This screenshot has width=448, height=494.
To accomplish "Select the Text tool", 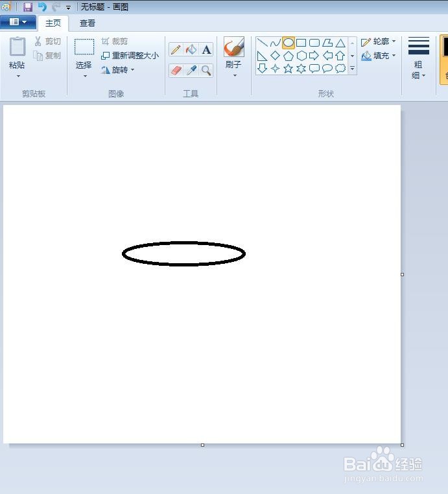I will point(206,50).
